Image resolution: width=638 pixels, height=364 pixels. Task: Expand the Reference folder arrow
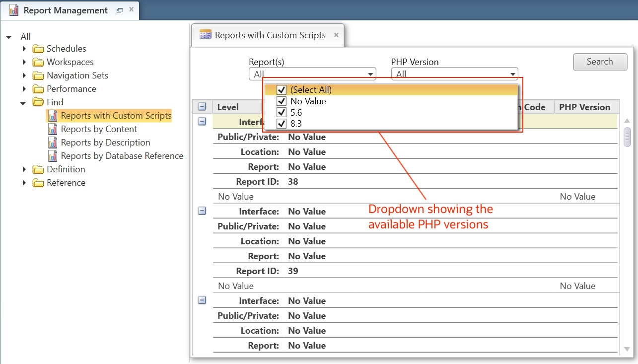pos(24,183)
